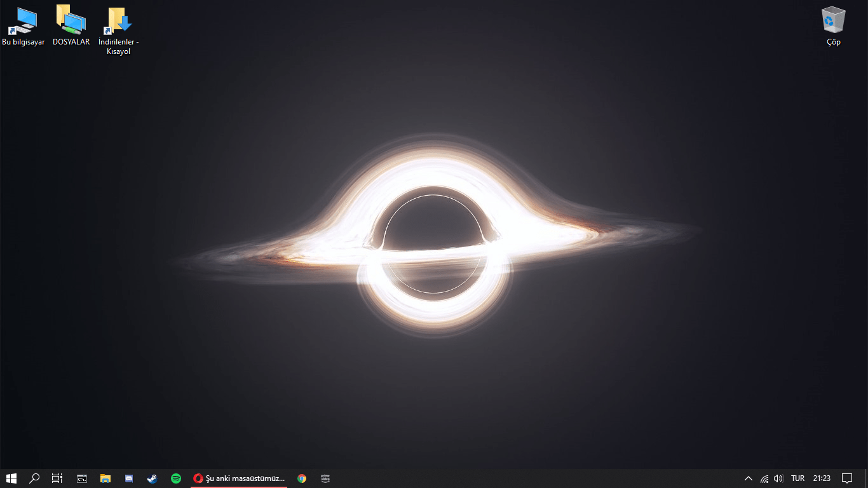
Task: Switch to the Opera window "Şu anki masaüstümüz..."
Action: tap(240, 478)
